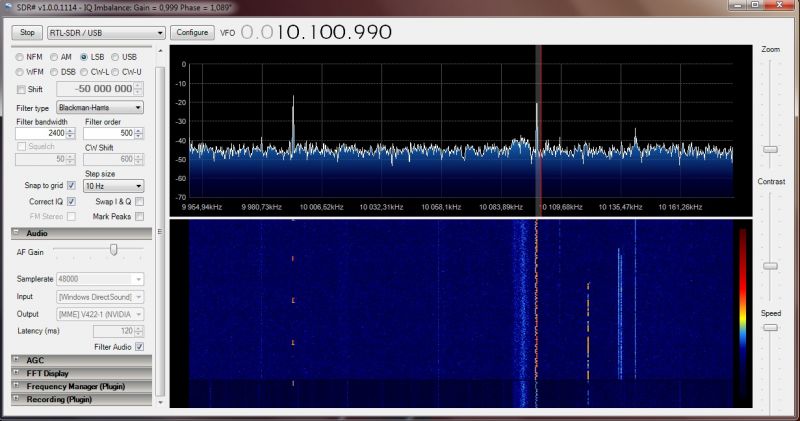
Task: Expand the Recording (Plugin) panel
Action: tap(82, 400)
